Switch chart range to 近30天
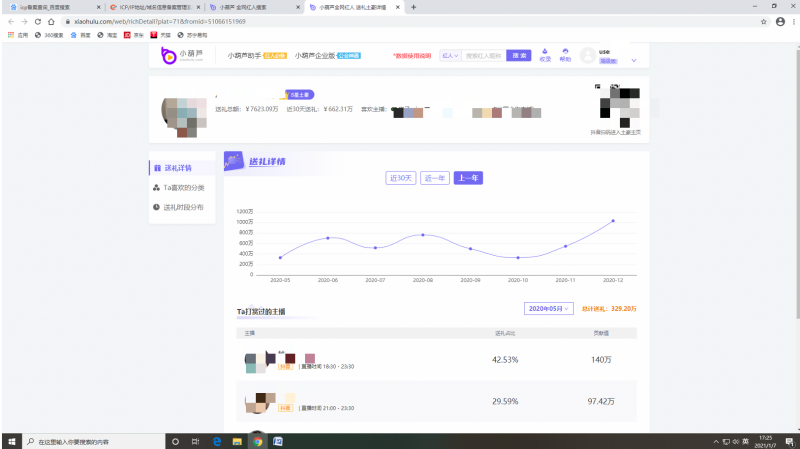 (x=401, y=178)
